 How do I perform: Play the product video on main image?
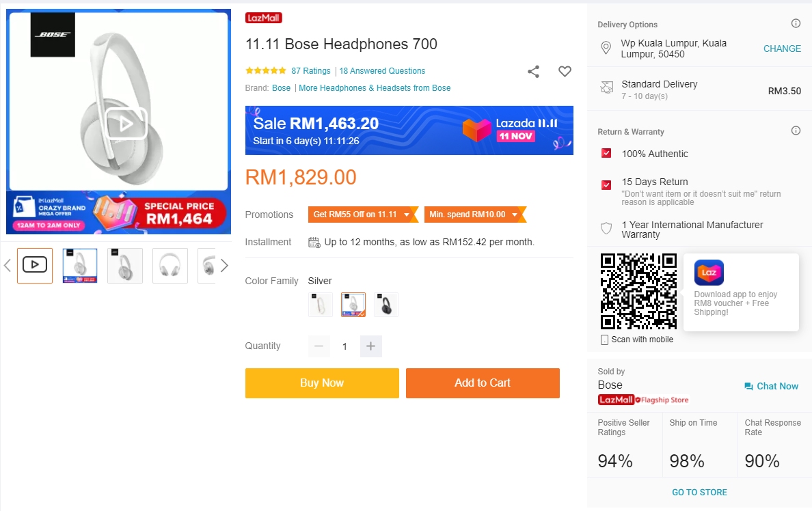point(126,124)
